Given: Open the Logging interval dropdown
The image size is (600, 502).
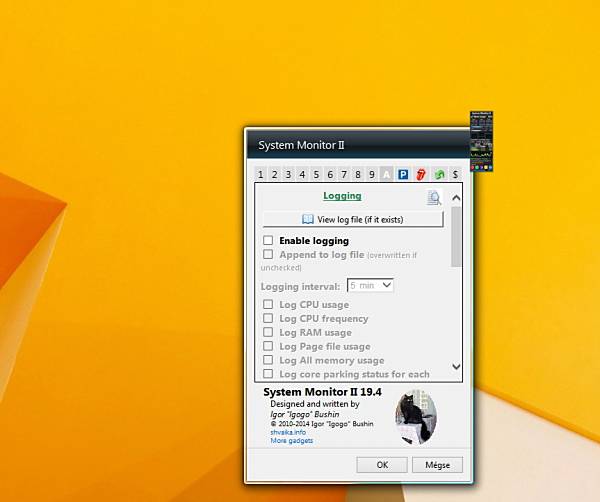Looking at the screenshot, I should (370, 285).
